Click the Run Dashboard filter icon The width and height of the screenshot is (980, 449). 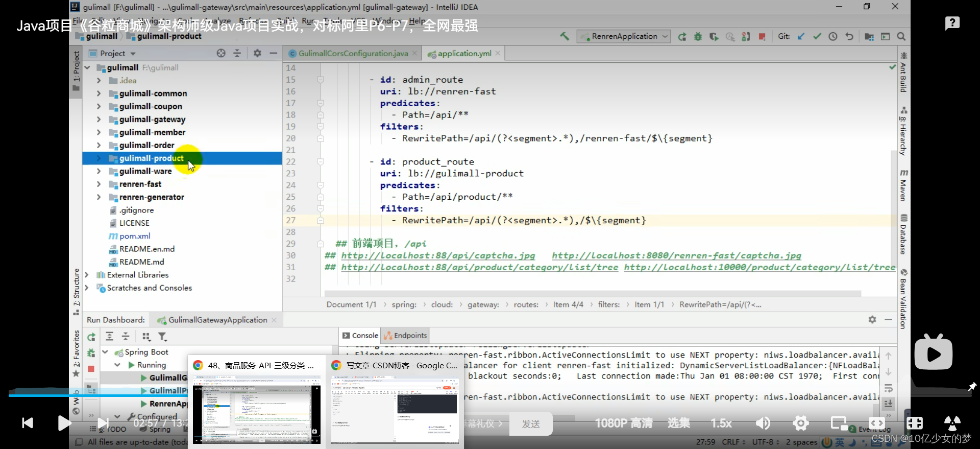click(162, 337)
